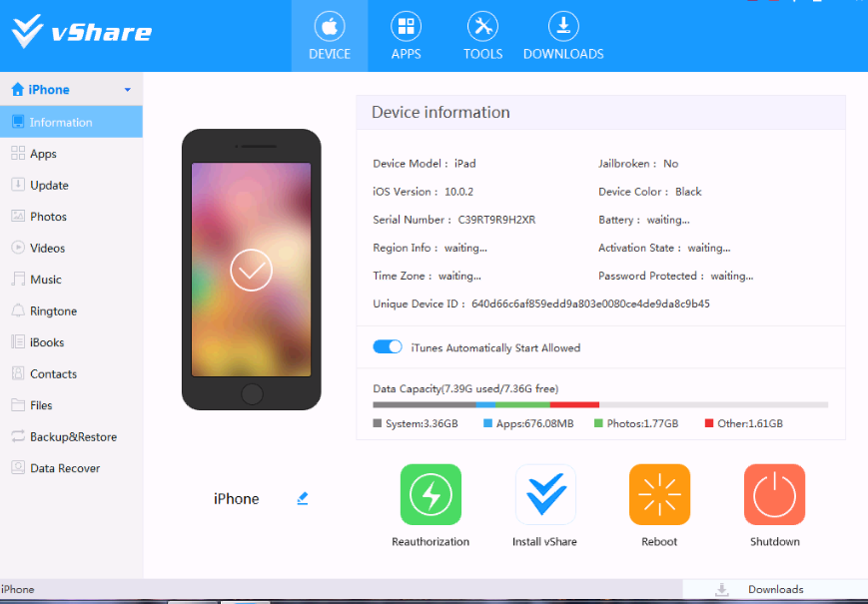Click serial number C39RT9R9H2XR
This screenshot has height=604, width=868.
pos(496,220)
